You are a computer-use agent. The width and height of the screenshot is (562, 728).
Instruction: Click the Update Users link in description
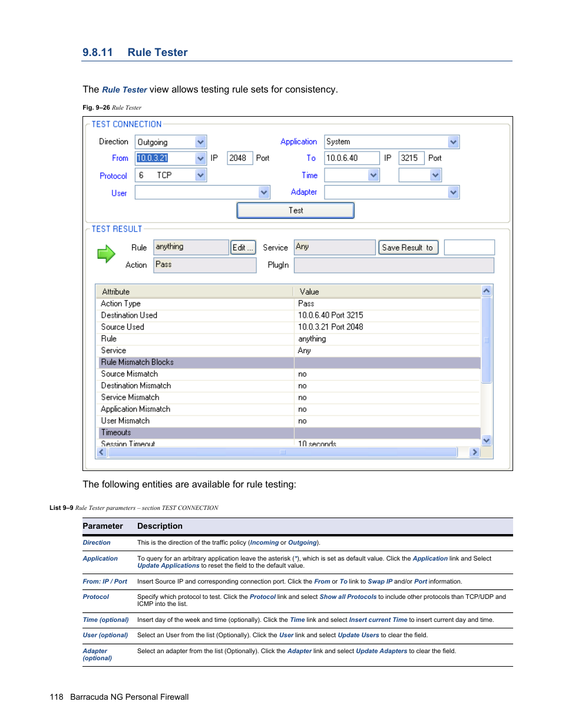[x=358, y=635]
